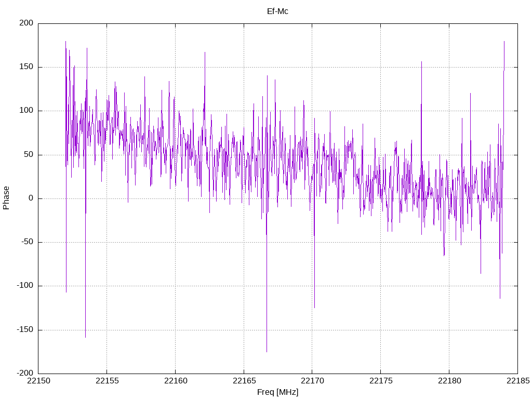
Task: Select the y-axis tick label -50
Action: (x=28, y=242)
